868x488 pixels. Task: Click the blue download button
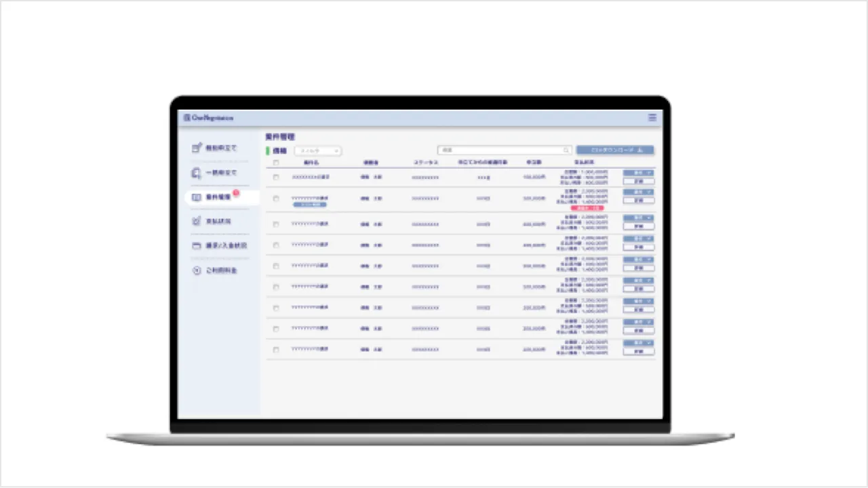(614, 150)
